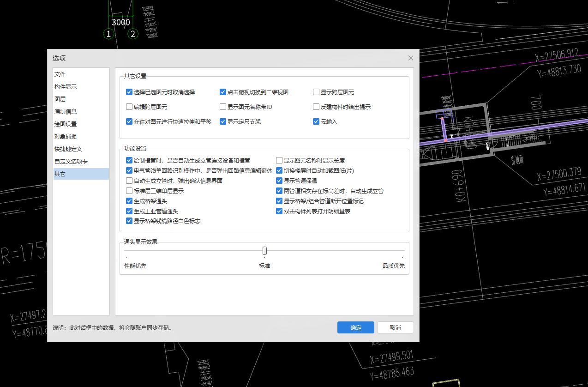Click X=27506.912 coordinate label in drawing
The image size is (588, 387).
557,55
